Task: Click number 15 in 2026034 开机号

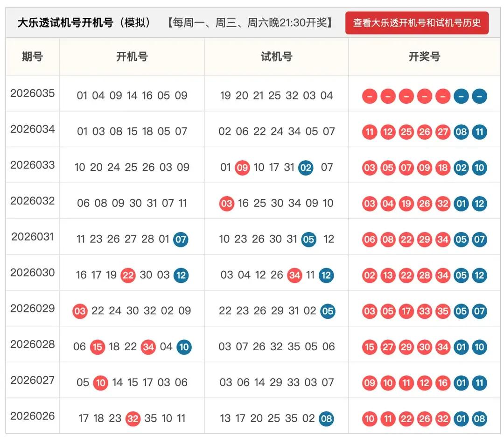Action: (x=132, y=132)
